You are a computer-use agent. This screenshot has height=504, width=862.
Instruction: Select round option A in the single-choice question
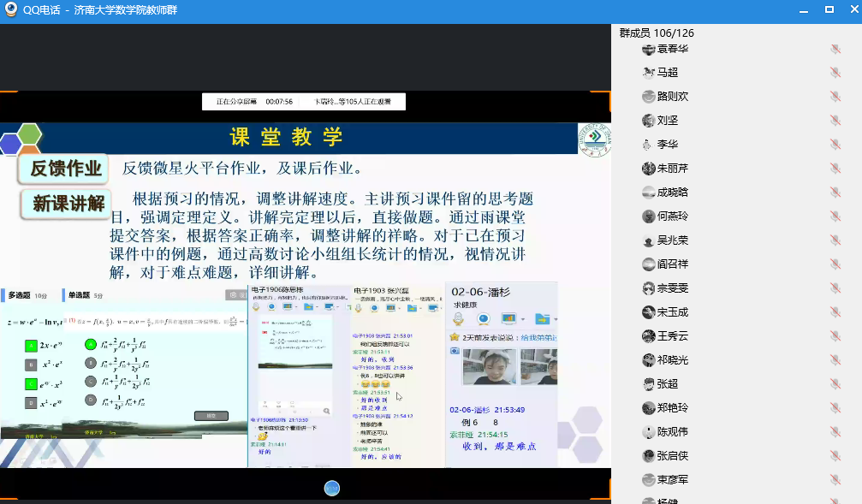[x=91, y=345]
